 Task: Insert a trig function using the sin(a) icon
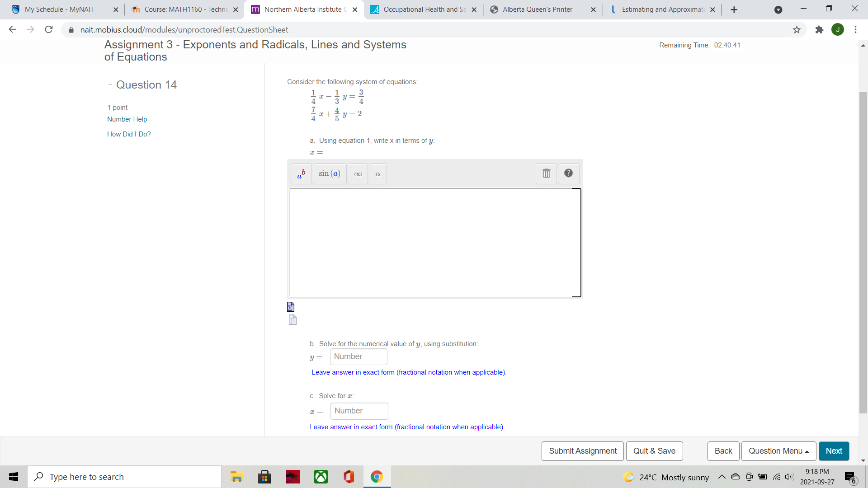point(329,174)
